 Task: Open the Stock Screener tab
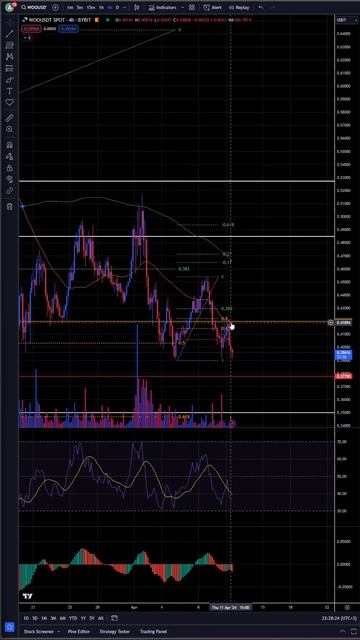coord(39,631)
